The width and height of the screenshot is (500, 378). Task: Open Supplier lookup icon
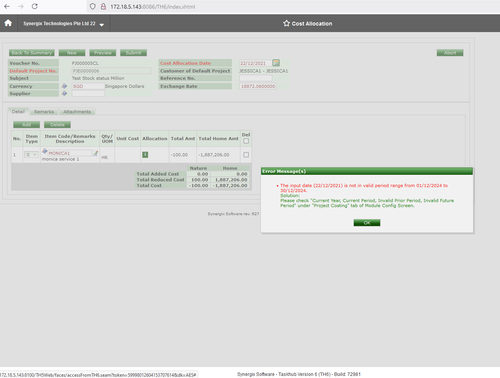point(64,93)
